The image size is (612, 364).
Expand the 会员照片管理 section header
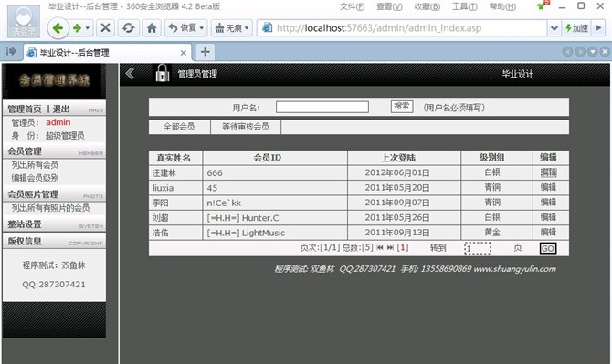pyautogui.click(x=54, y=193)
